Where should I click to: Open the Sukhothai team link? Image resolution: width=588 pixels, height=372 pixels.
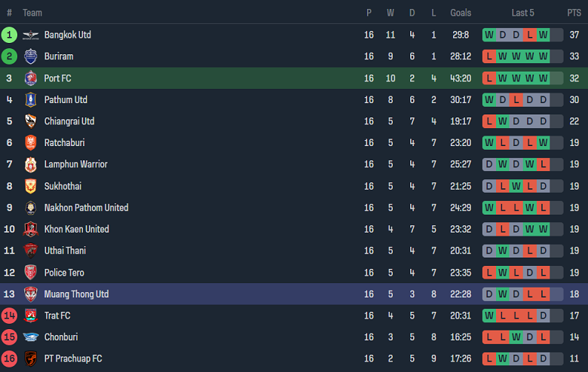tap(63, 186)
